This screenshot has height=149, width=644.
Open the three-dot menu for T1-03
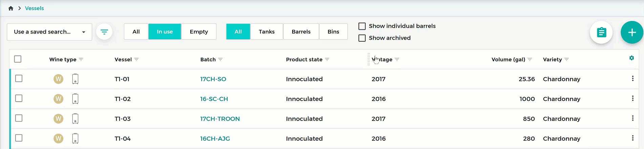(x=632, y=118)
